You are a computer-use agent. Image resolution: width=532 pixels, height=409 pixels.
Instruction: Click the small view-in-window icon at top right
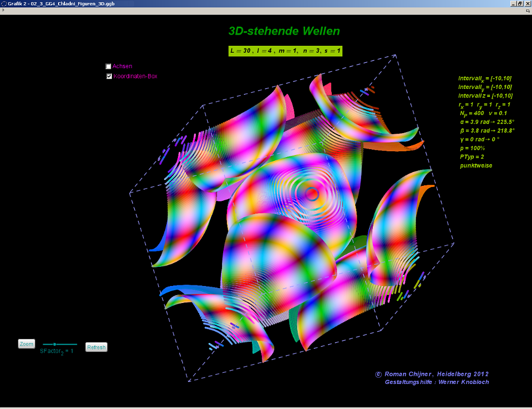tap(528, 11)
